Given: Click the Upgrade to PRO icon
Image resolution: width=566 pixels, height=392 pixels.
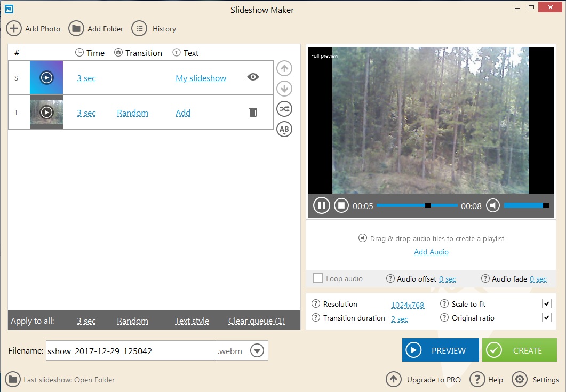Looking at the screenshot, I should [x=394, y=379].
